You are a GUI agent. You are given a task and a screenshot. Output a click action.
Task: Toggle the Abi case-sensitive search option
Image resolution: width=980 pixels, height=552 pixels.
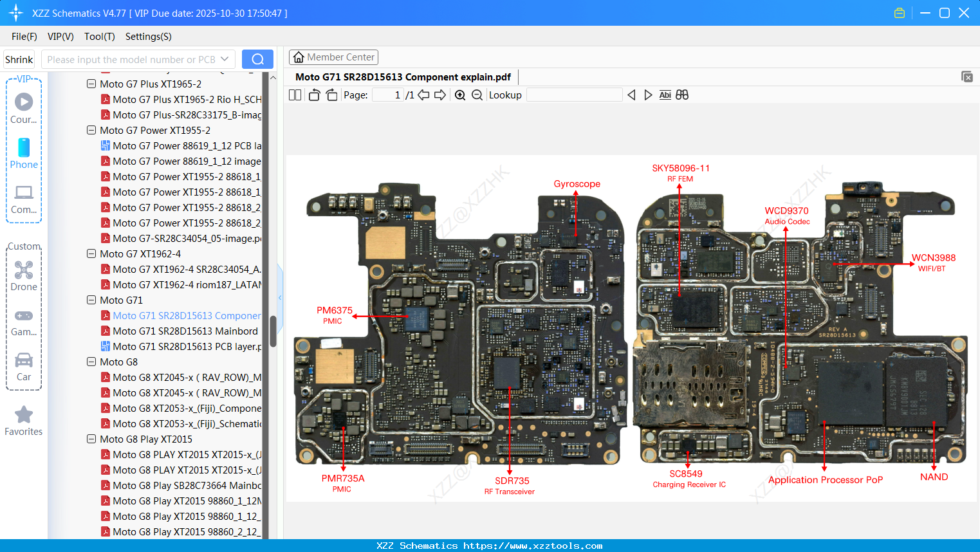pos(665,95)
